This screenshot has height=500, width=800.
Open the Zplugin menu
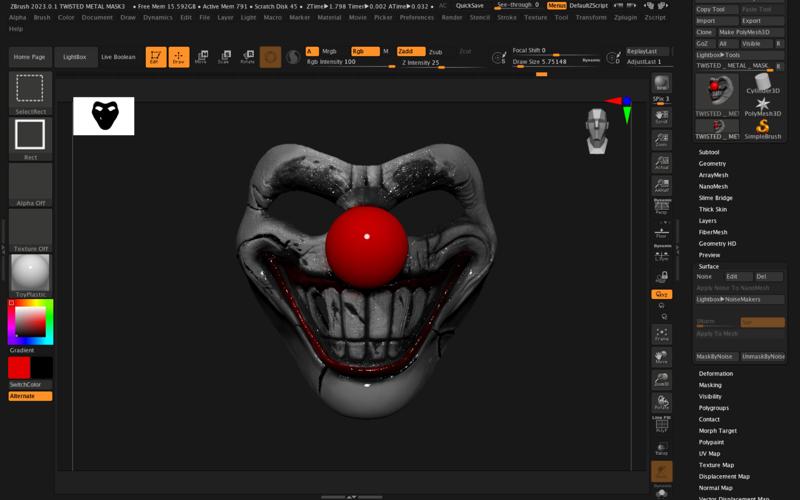tap(626, 17)
